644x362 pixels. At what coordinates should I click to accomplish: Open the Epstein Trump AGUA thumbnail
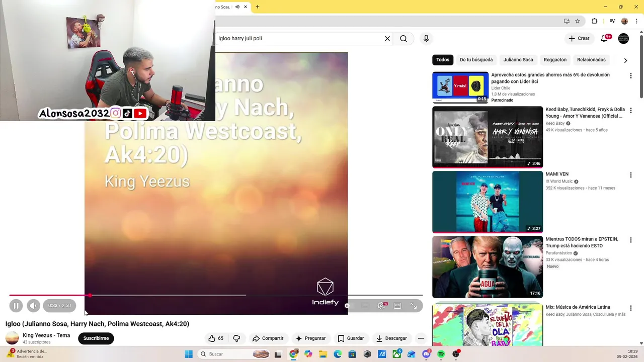point(488,266)
